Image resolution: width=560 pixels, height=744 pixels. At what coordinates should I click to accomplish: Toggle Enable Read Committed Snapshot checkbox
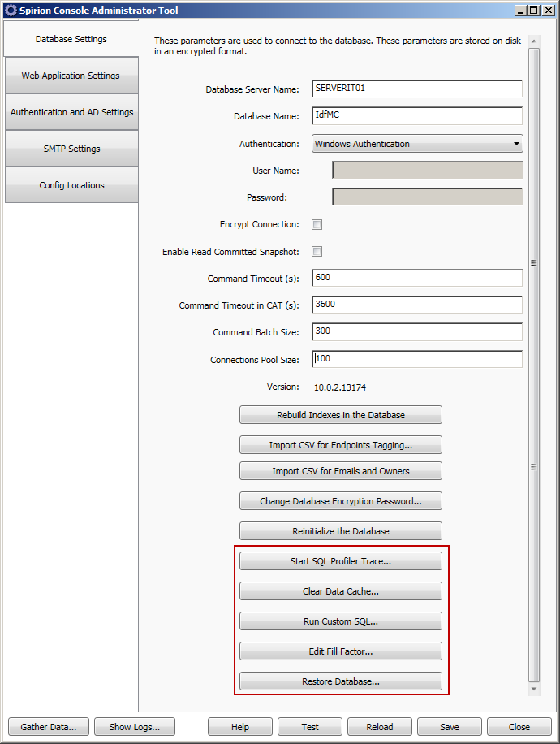click(317, 252)
